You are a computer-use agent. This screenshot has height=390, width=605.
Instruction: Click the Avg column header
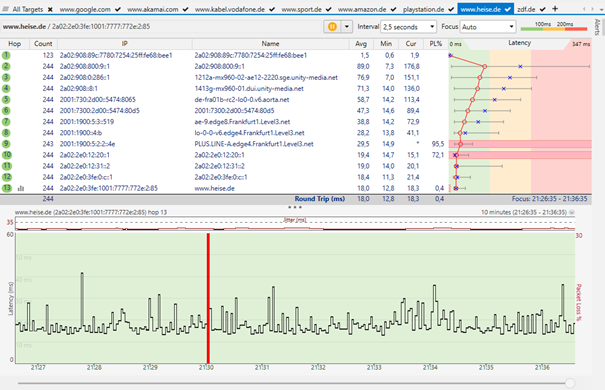[361, 44]
